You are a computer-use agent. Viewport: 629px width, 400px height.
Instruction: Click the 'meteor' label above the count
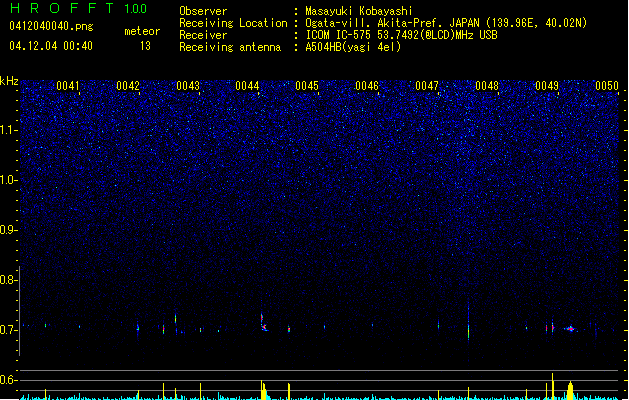click(x=142, y=31)
